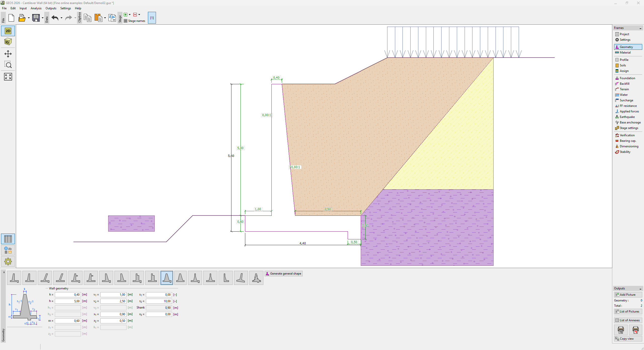This screenshot has width=644, height=350.
Task: Open the Outputs menu
Action: (x=51, y=8)
